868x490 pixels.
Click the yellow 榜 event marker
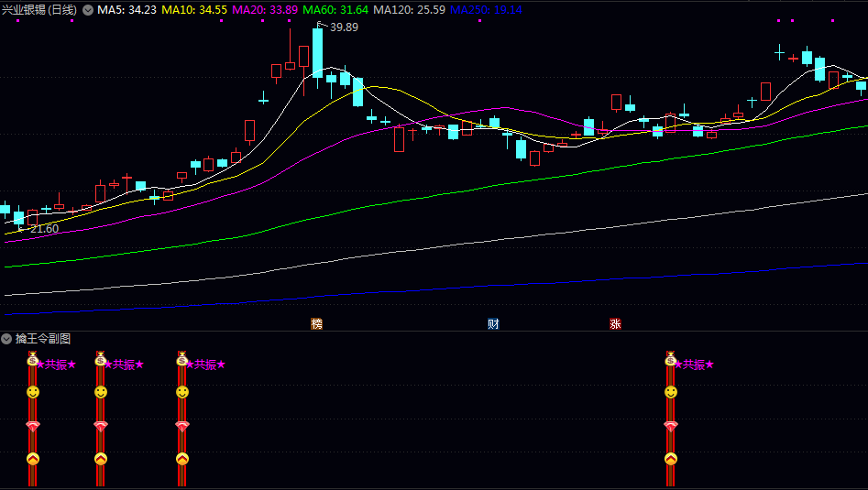click(316, 323)
